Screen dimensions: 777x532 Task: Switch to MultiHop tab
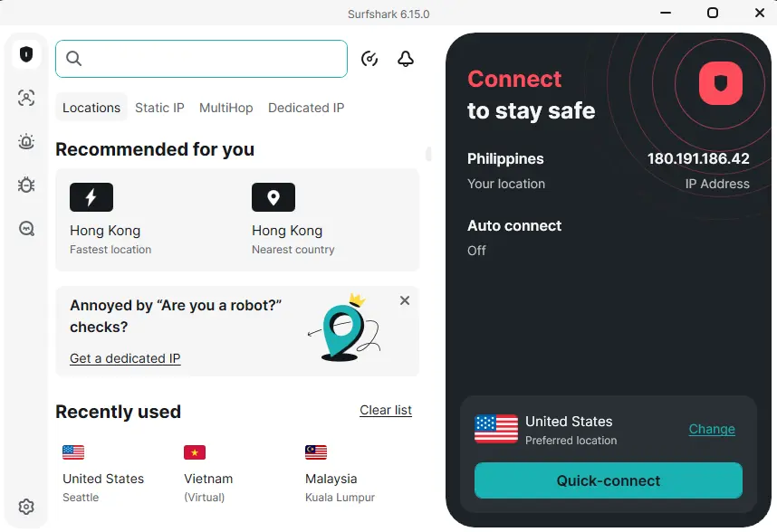click(226, 108)
